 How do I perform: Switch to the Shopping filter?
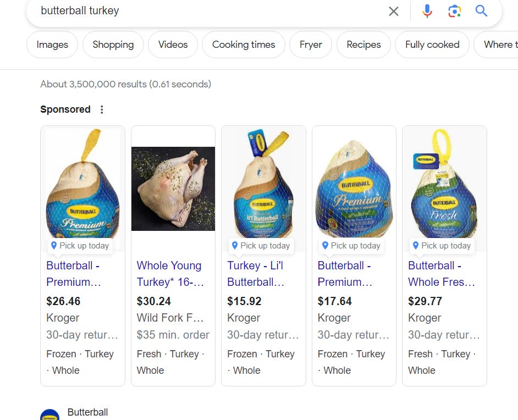tap(113, 45)
